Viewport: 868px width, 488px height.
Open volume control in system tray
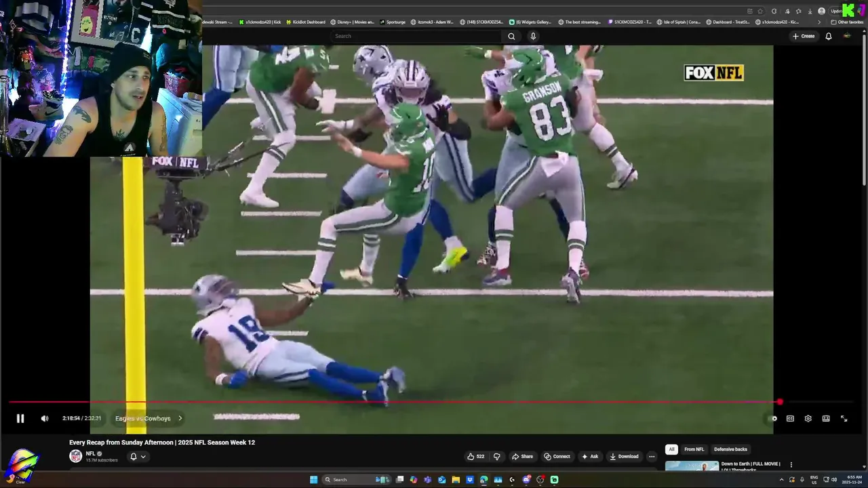[834, 480]
